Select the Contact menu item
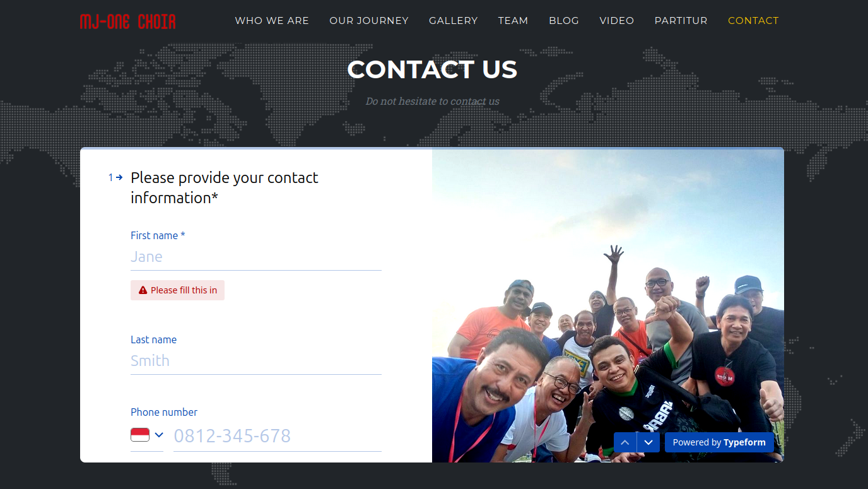 tap(753, 21)
